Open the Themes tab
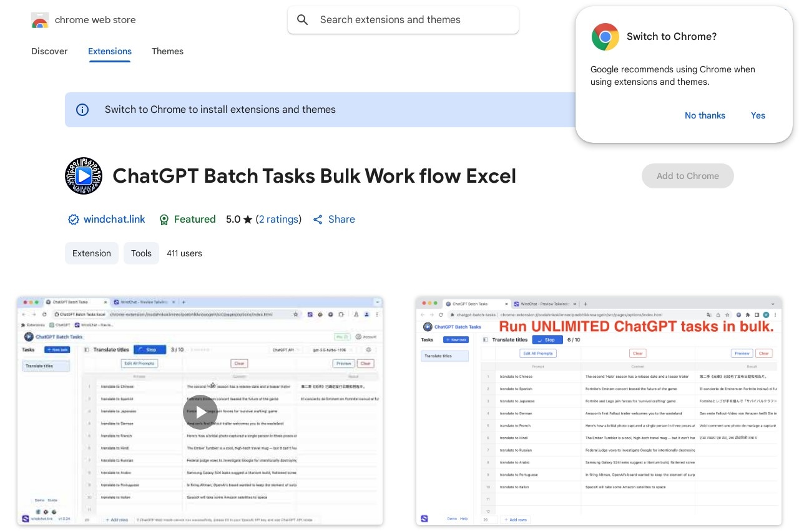 click(167, 51)
